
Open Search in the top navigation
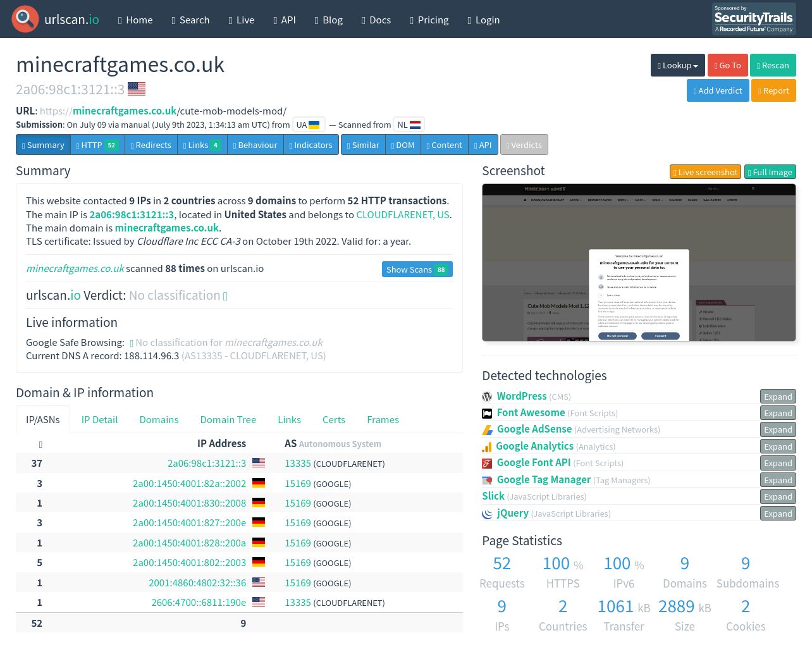coord(190,20)
